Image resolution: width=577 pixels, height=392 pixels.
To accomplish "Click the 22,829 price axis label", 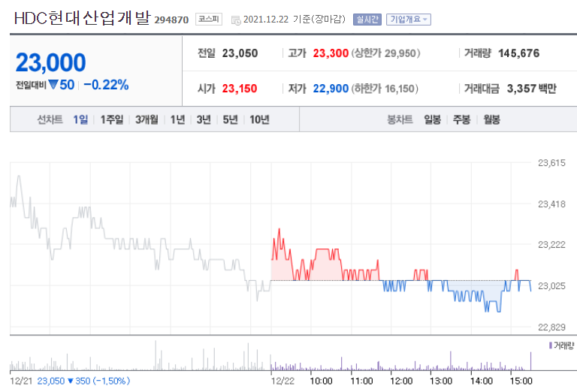I will [x=551, y=327].
